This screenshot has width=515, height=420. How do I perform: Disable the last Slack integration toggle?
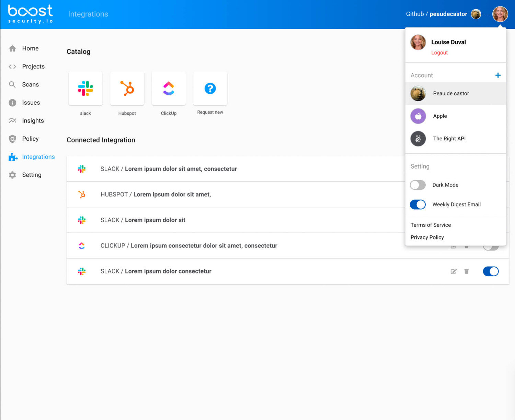(x=491, y=271)
